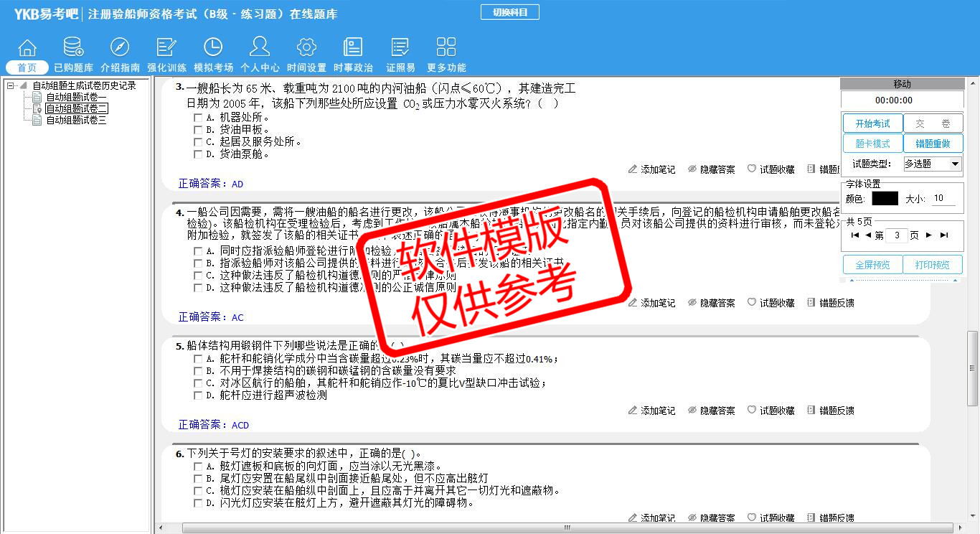The width and height of the screenshot is (980, 534).
Task: Select 自动组题试卷三 in the tree
Action: (76, 121)
